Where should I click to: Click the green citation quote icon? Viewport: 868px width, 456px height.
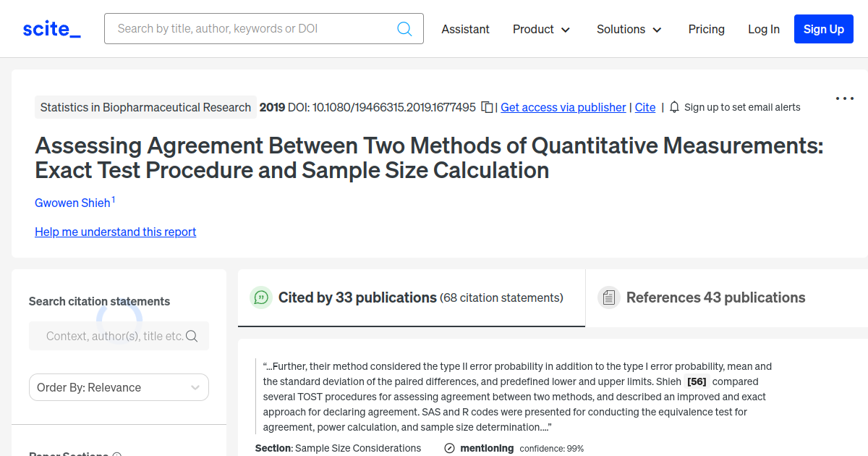tap(260, 297)
